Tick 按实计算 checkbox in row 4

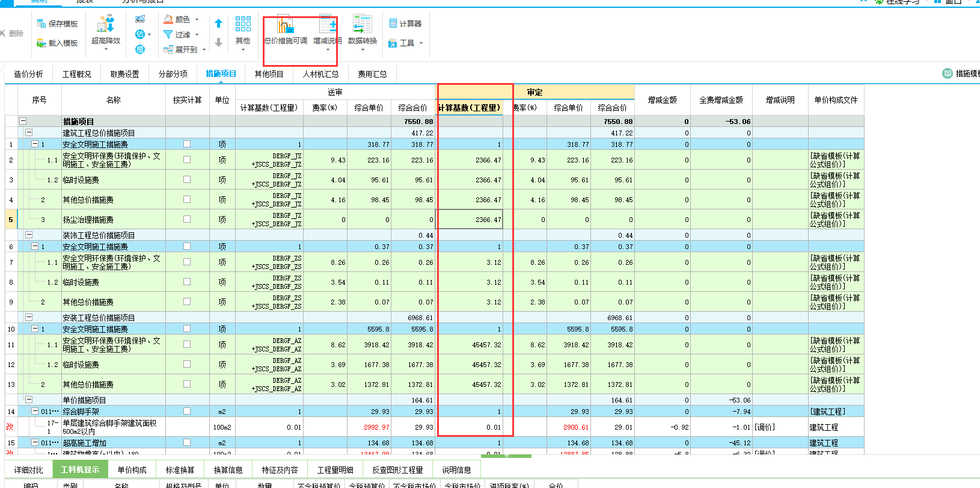click(x=187, y=199)
